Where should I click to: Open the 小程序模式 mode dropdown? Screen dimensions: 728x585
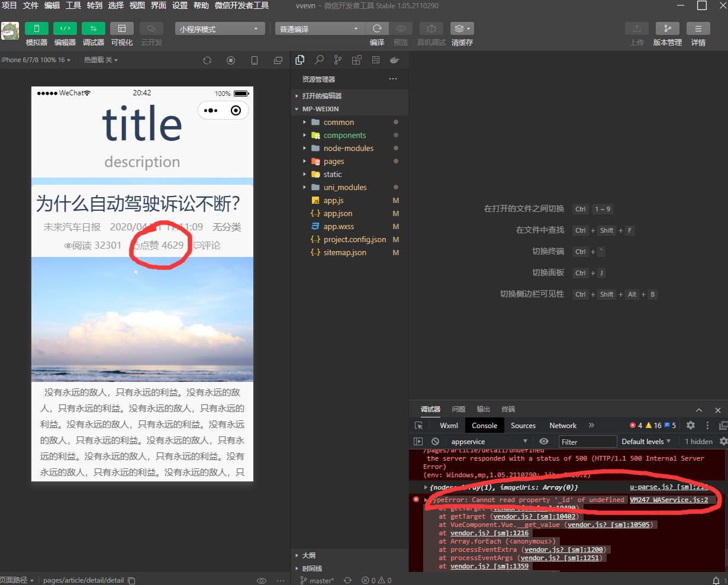pyautogui.click(x=220, y=29)
